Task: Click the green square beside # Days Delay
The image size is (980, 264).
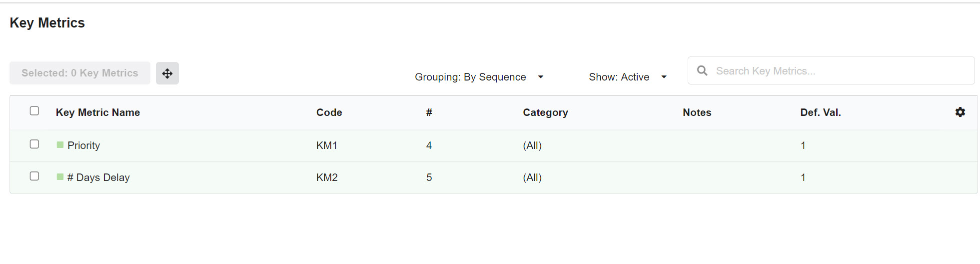Action: click(60, 177)
